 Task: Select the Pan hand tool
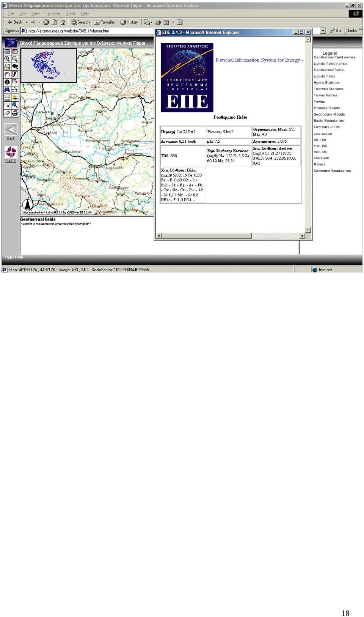(7, 74)
